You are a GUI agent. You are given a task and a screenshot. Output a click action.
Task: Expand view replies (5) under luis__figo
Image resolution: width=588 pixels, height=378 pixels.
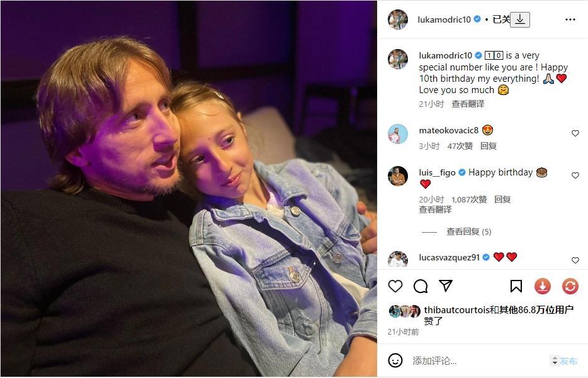tap(469, 232)
